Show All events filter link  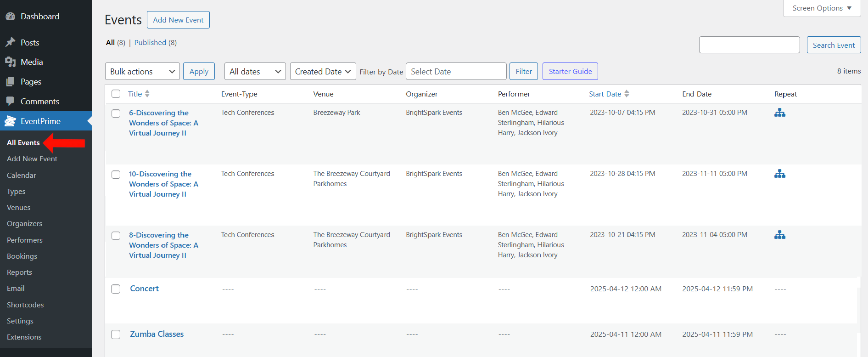pyautogui.click(x=110, y=42)
